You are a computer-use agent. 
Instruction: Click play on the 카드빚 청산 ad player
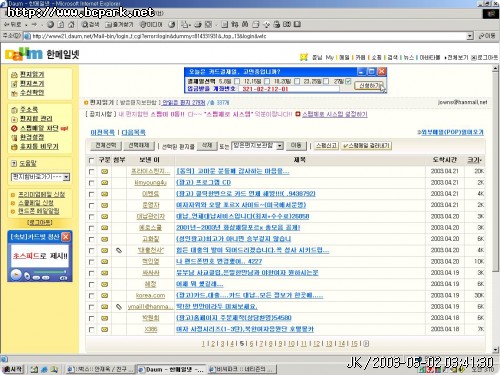pyautogui.click(x=15, y=274)
